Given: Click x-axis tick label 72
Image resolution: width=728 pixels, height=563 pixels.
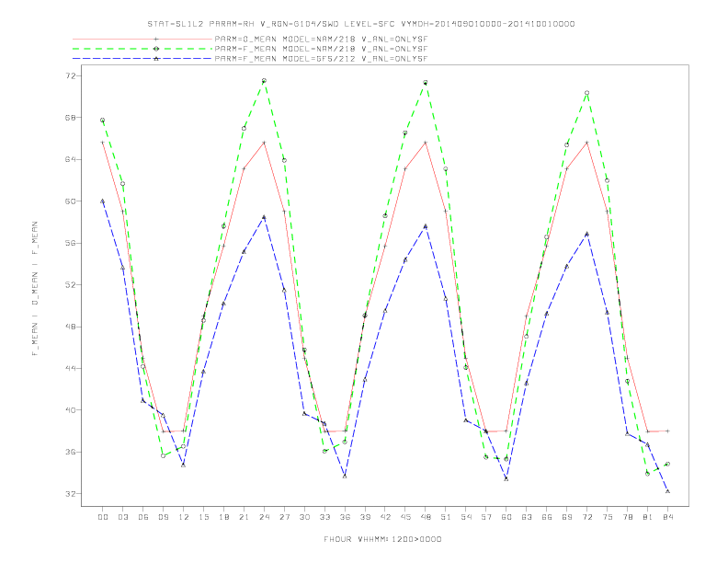Looking at the screenshot, I should [586, 517].
